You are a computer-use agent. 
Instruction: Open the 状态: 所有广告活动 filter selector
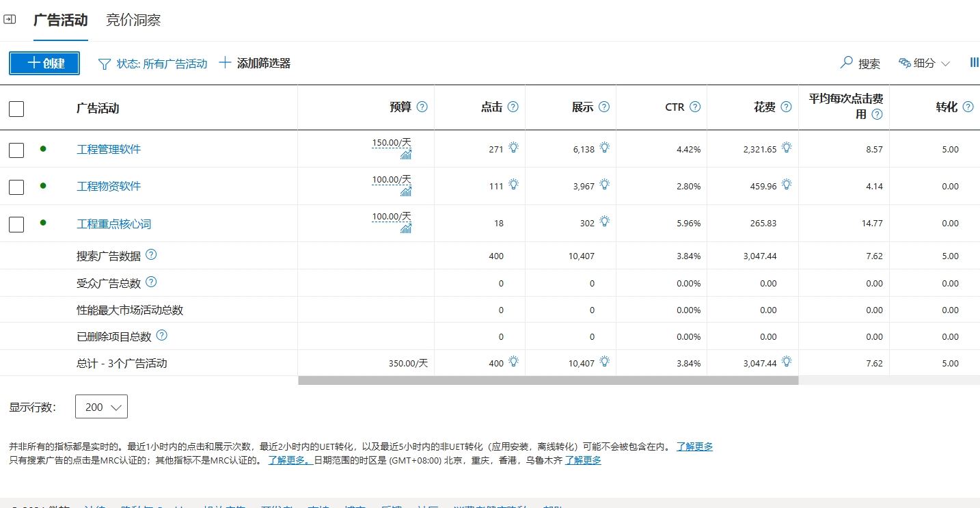pyautogui.click(x=161, y=64)
